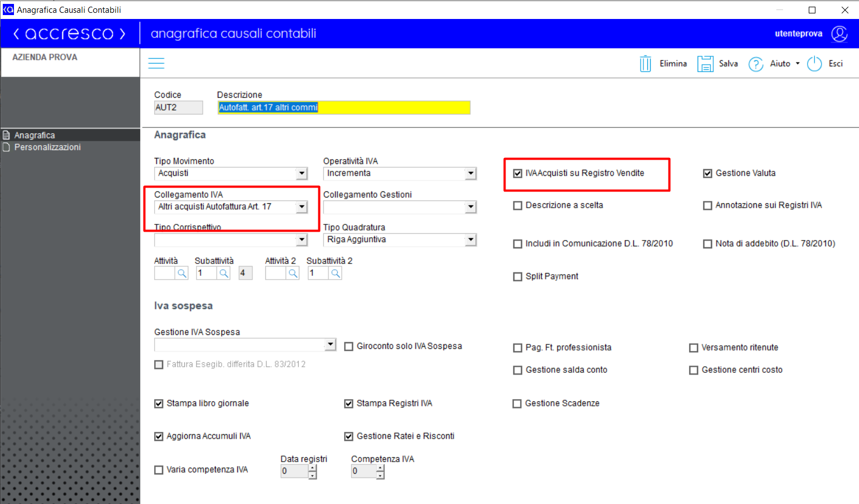This screenshot has width=859, height=504.
Task: Toggle Gestione Ratei e Risconti checkbox
Action: pos(349,436)
